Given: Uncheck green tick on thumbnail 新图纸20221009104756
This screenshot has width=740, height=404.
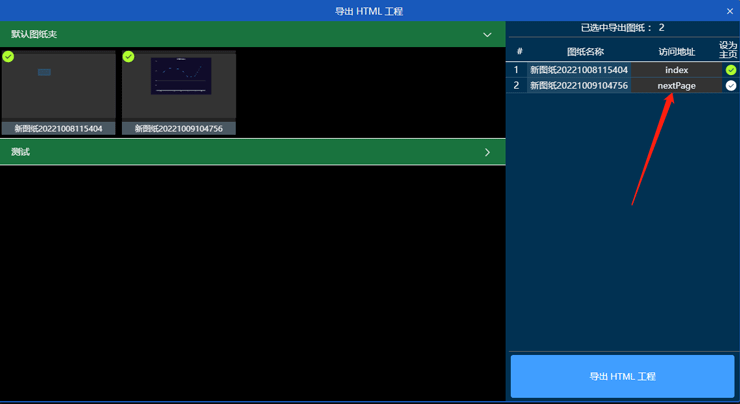Looking at the screenshot, I should pyautogui.click(x=128, y=57).
